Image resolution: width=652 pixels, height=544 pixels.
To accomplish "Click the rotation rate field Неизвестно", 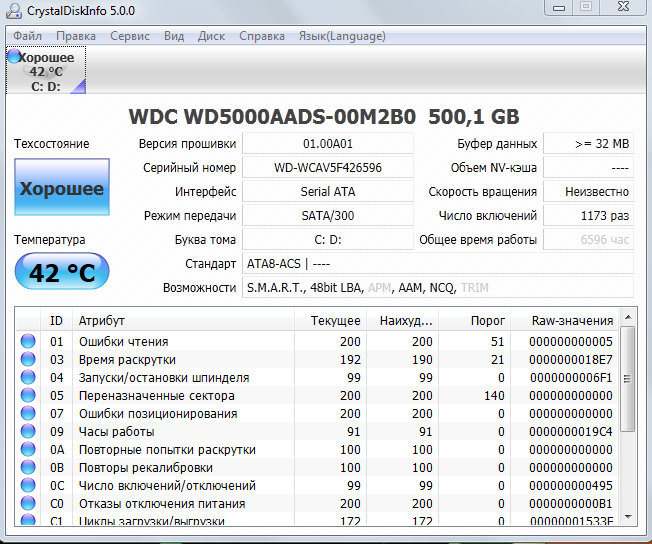I will [588, 192].
